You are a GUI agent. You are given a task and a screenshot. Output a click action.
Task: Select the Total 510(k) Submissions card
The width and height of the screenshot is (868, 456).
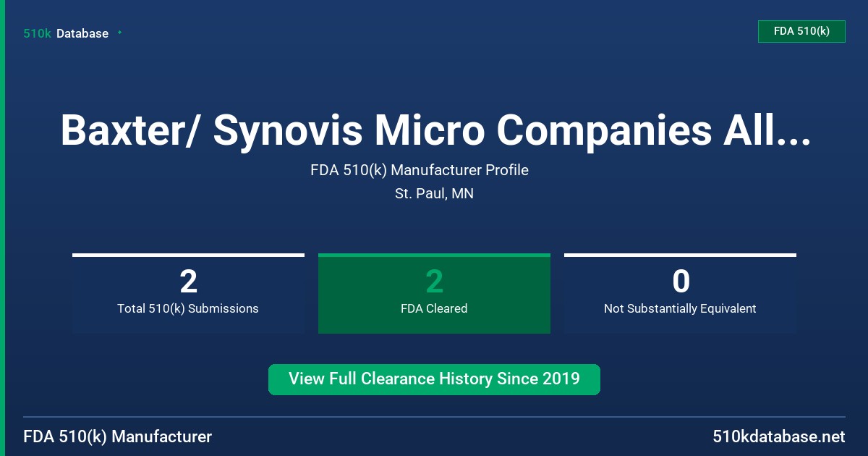188,294
